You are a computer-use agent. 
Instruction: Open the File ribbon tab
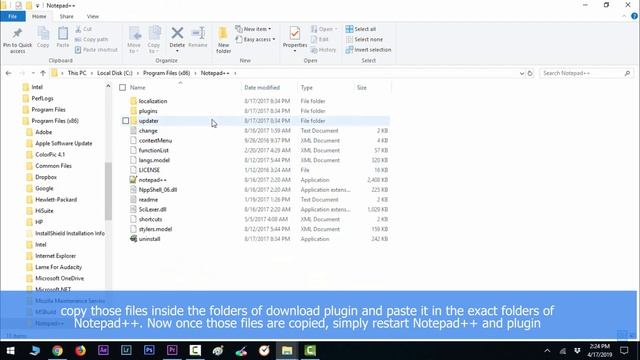point(13,16)
